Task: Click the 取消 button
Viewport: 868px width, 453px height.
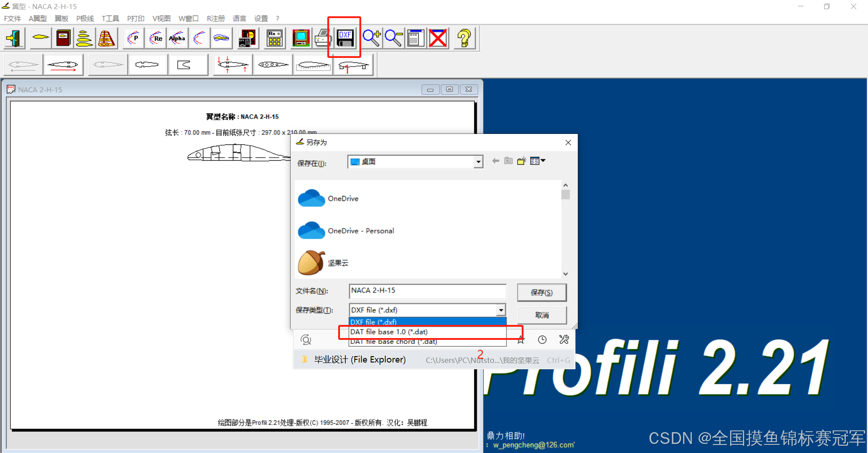Action: [x=542, y=315]
